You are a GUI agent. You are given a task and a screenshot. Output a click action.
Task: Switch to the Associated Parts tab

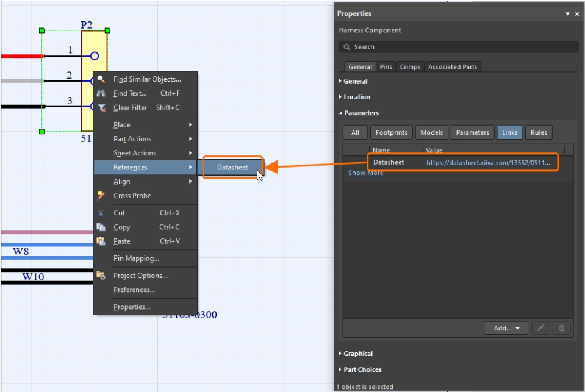pyautogui.click(x=453, y=67)
